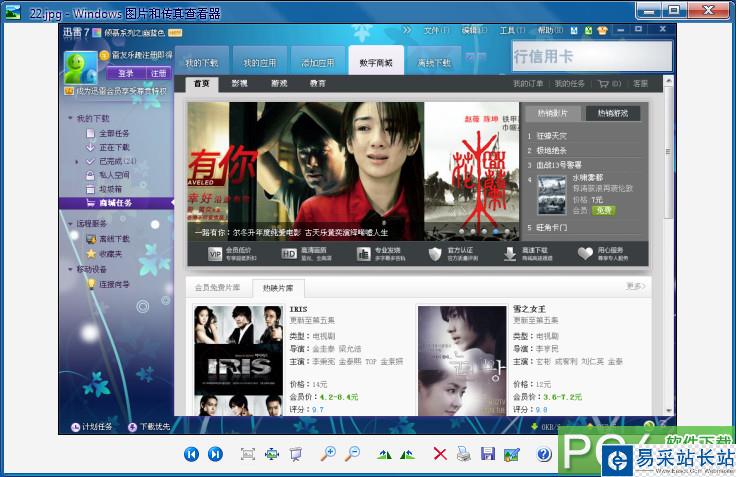The width and height of the screenshot is (736, 477).
Task: Open 垃圾箱 in the sidebar
Action: pos(104,189)
